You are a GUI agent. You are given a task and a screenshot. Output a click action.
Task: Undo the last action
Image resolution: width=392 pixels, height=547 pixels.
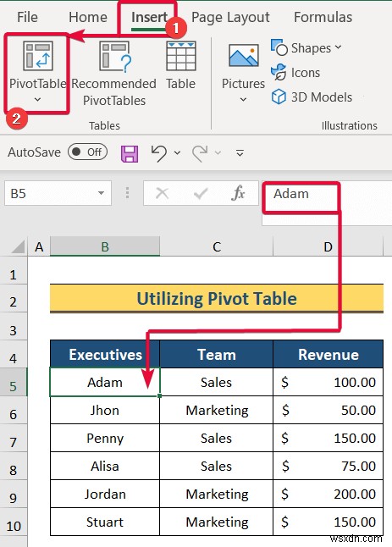(x=158, y=153)
